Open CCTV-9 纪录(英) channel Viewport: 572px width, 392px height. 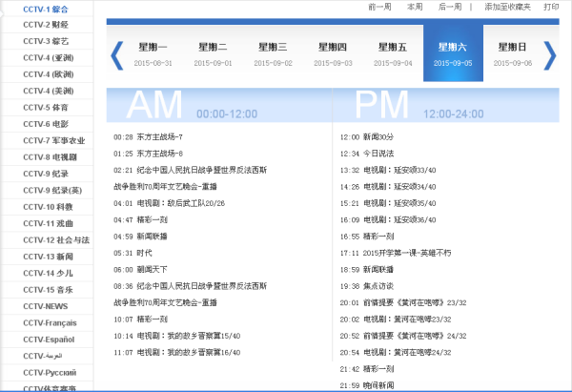point(52,191)
